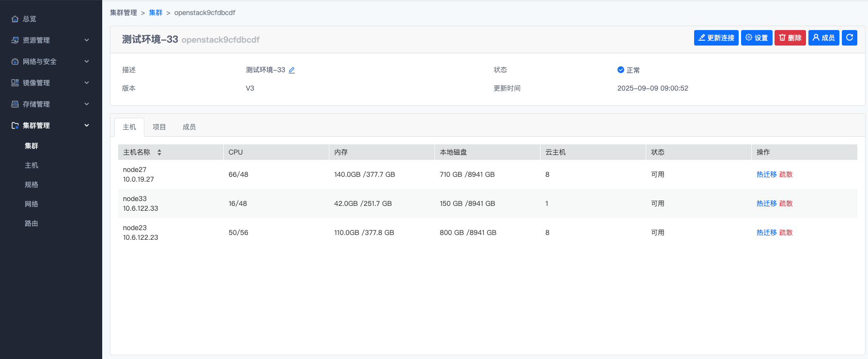Expand the 资源管理 menu chevron
This screenshot has width=868, height=359.
[x=87, y=40]
